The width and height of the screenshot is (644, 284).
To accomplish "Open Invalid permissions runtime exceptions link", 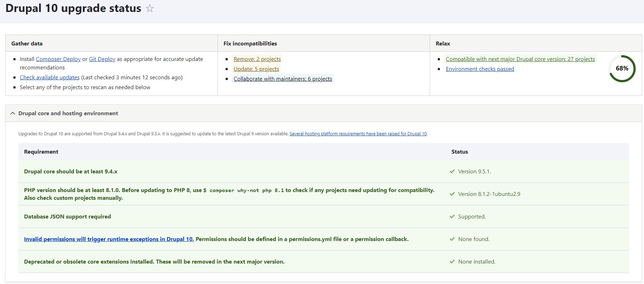I will (x=109, y=239).
